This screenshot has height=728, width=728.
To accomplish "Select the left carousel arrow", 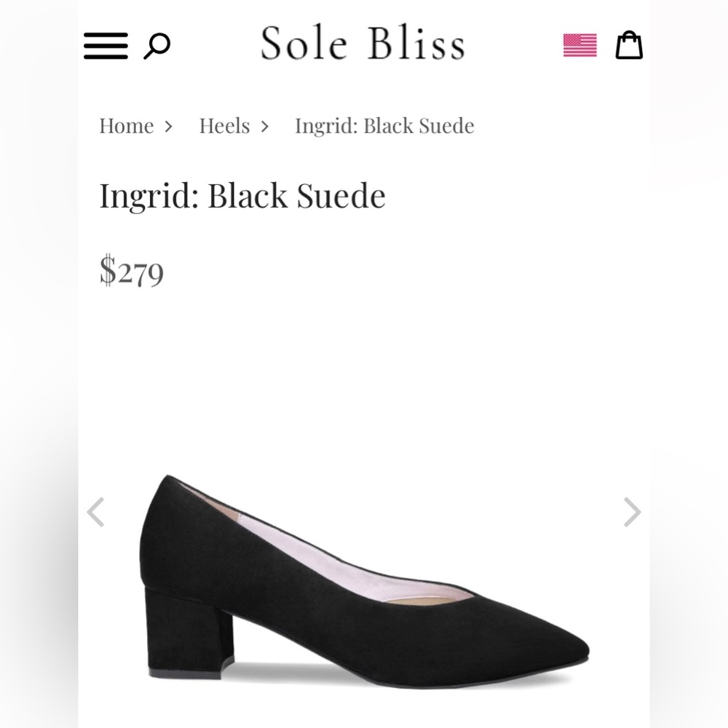I will [x=97, y=513].
